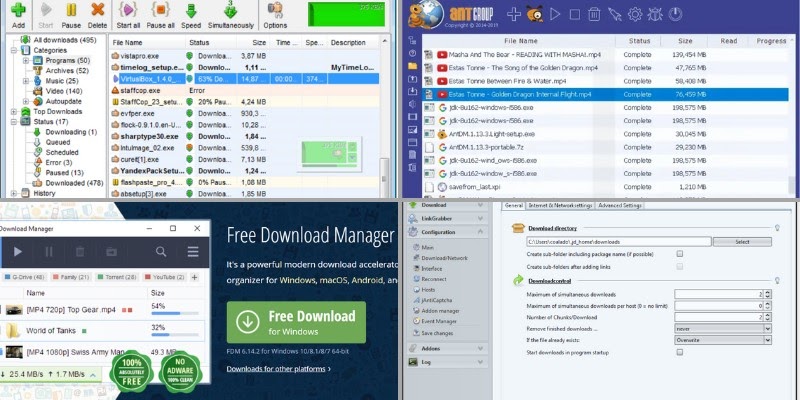Click the Simultaneously downloads icon
The image size is (800, 400).
[231, 10]
